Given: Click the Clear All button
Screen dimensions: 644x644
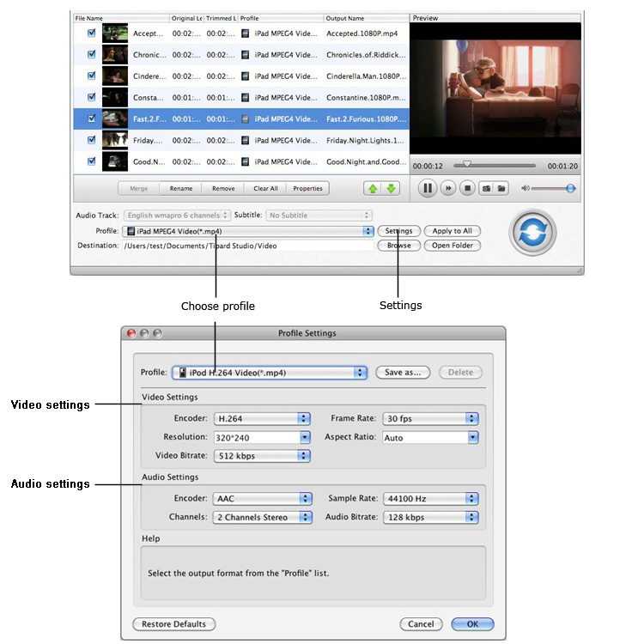Looking at the screenshot, I should click(x=265, y=189).
